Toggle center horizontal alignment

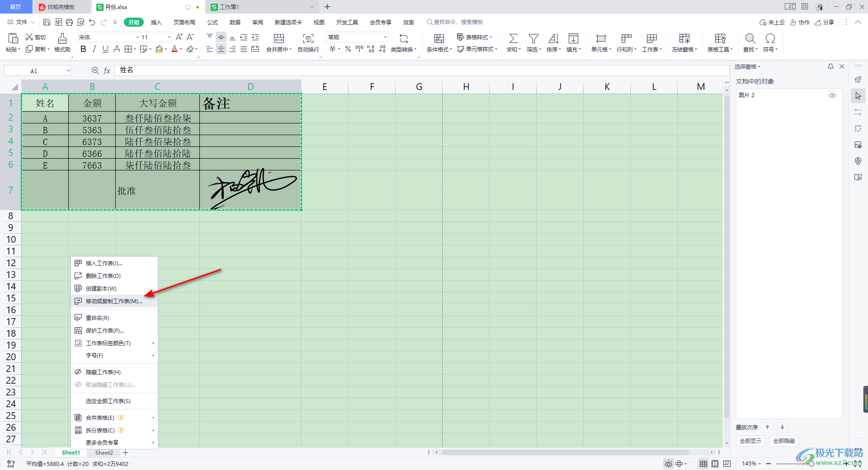pos(221,49)
